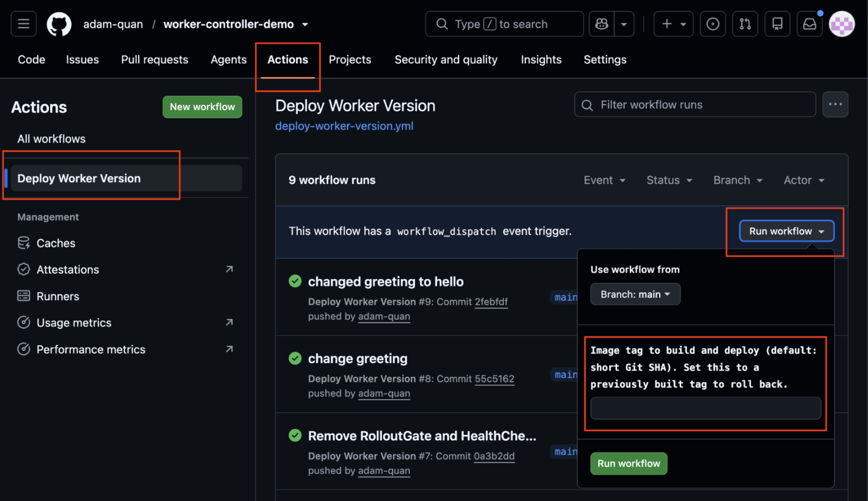Open commit 0a3b2dd link

[494, 456]
